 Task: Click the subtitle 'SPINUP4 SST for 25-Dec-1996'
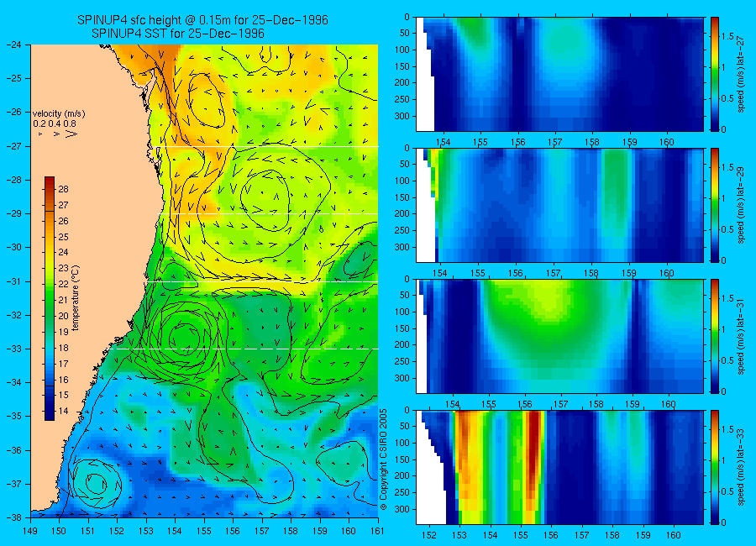178,34
